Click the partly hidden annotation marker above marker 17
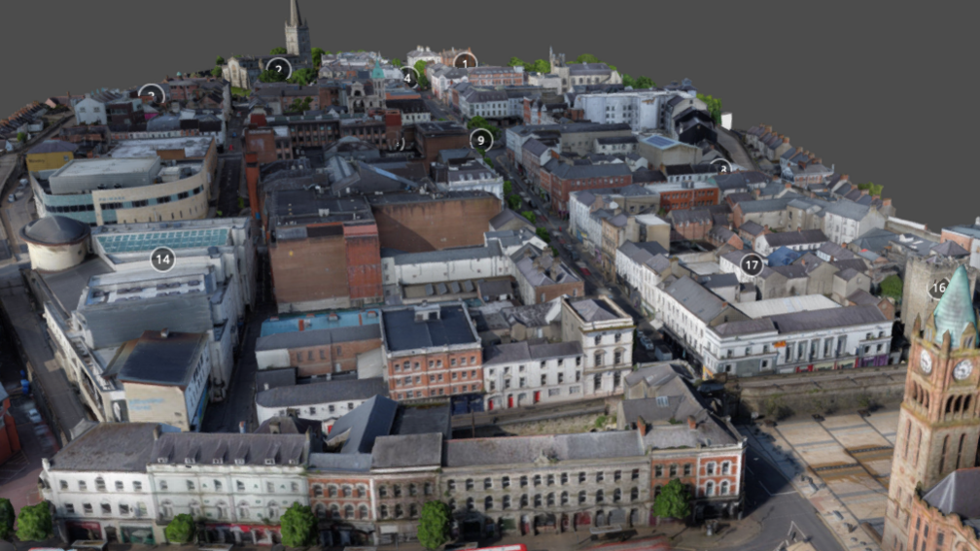This screenshot has width=980, height=551. pos(721,167)
